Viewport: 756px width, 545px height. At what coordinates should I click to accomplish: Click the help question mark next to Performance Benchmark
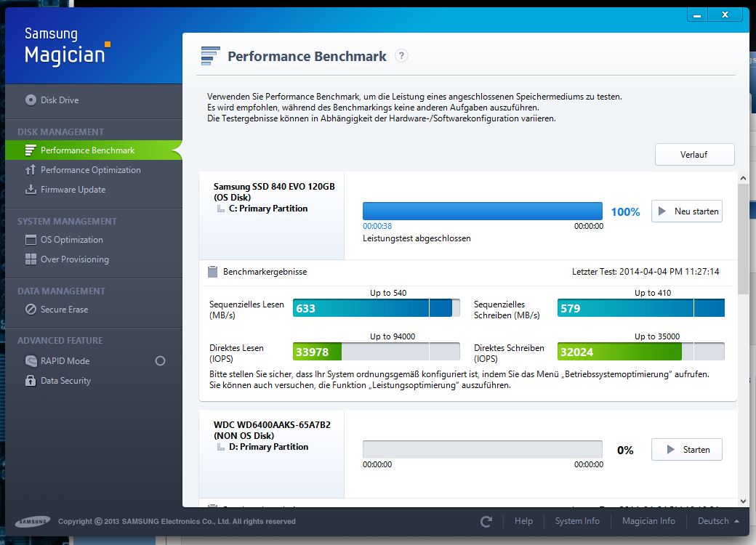click(401, 56)
